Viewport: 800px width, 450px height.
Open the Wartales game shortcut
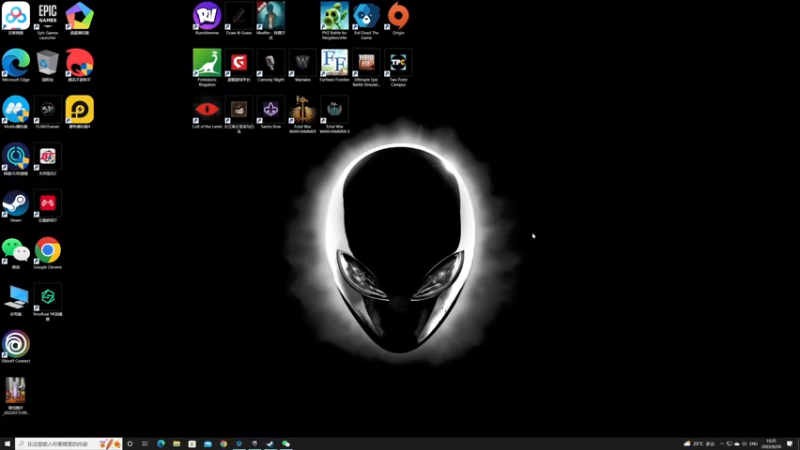pyautogui.click(x=303, y=64)
